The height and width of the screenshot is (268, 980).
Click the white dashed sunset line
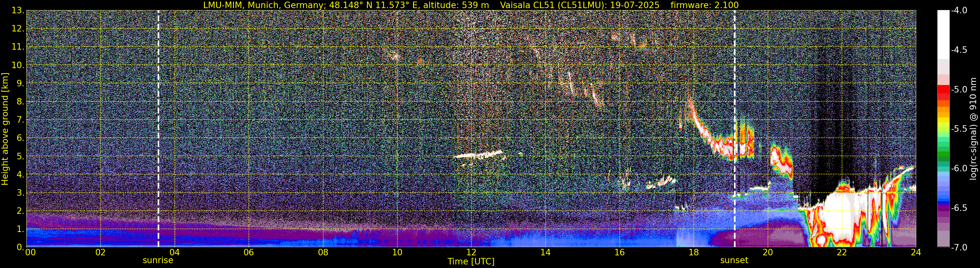tap(734, 128)
